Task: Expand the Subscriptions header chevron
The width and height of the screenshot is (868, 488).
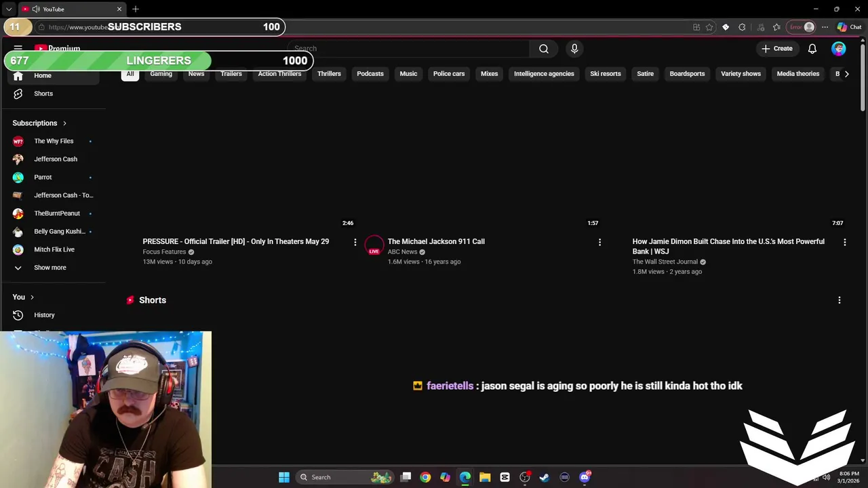Action: (x=64, y=123)
